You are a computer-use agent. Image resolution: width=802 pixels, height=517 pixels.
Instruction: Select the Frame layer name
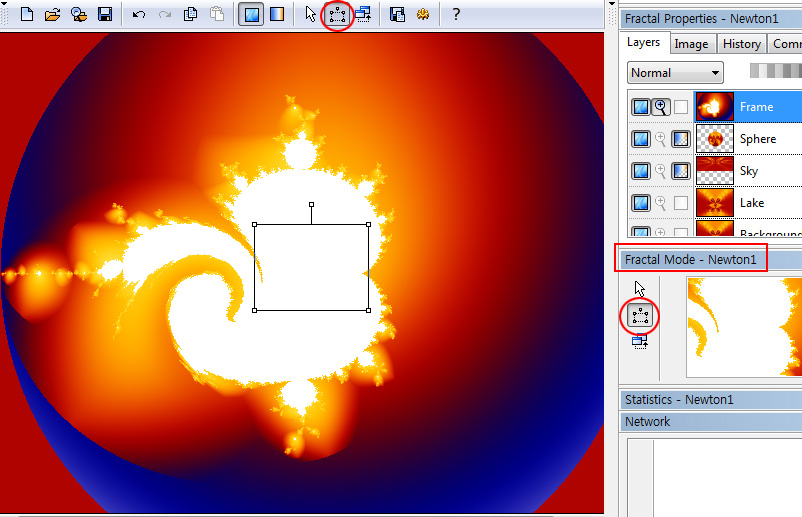pyautogui.click(x=756, y=107)
